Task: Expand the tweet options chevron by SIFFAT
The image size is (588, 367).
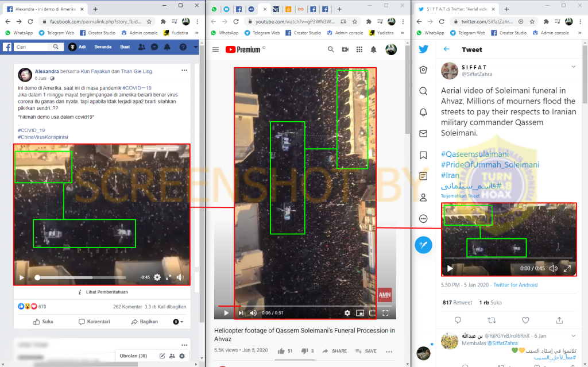Action: coord(573,67)
